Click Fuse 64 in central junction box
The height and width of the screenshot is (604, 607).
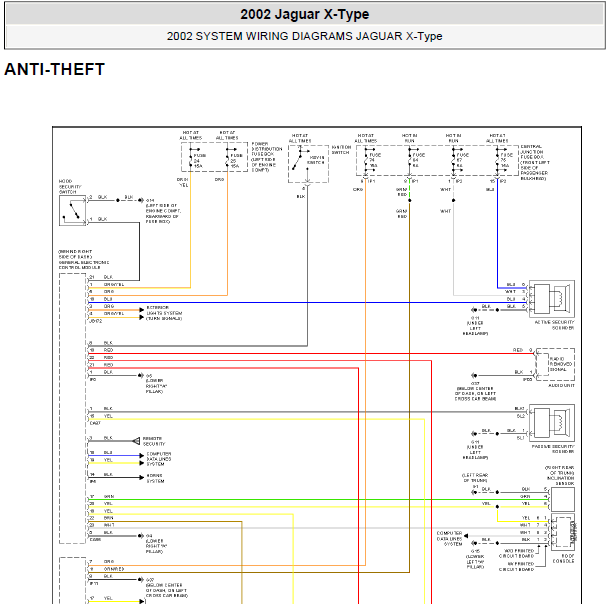point(415,160)
